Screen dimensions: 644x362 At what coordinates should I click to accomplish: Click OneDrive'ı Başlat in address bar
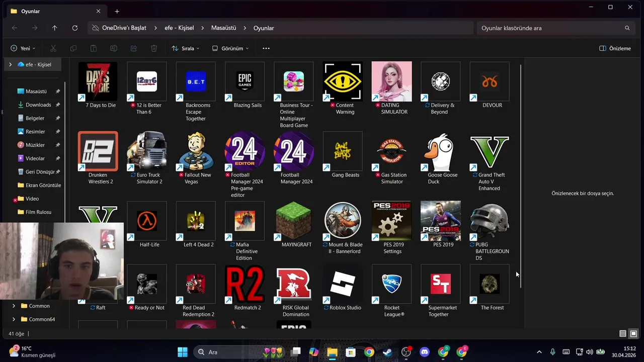(x=124, y=28)
